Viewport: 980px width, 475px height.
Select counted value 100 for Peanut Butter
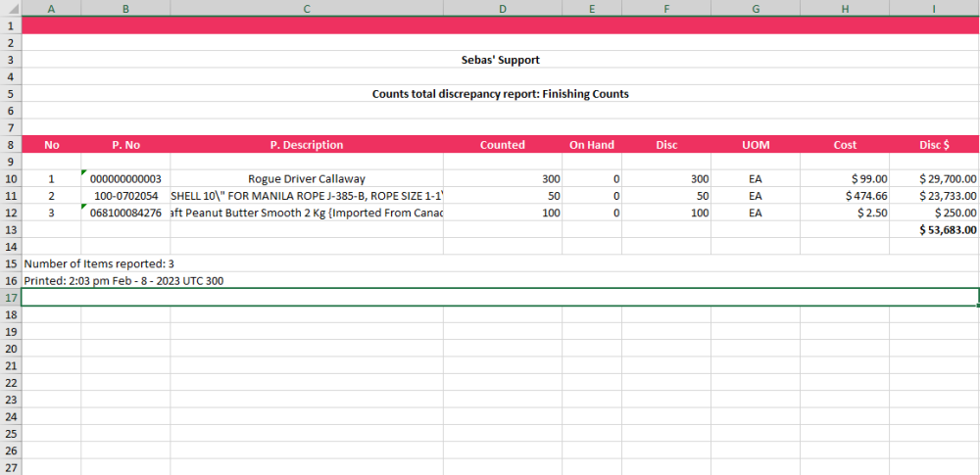click(503, 213)
